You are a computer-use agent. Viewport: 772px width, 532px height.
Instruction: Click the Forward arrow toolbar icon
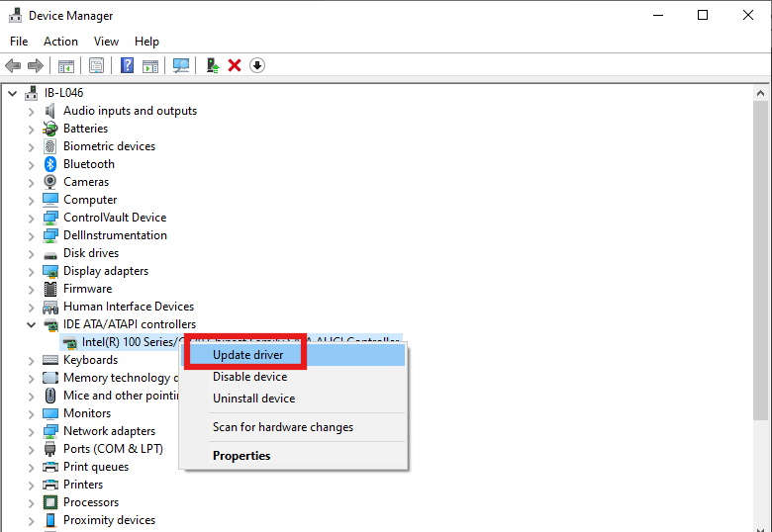pos(36,65)
